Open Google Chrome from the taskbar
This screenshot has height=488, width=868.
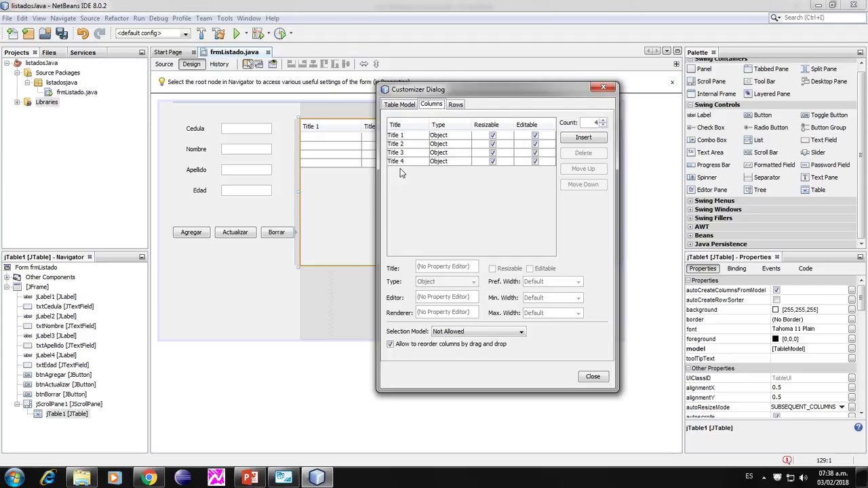(x=149, y=477)
